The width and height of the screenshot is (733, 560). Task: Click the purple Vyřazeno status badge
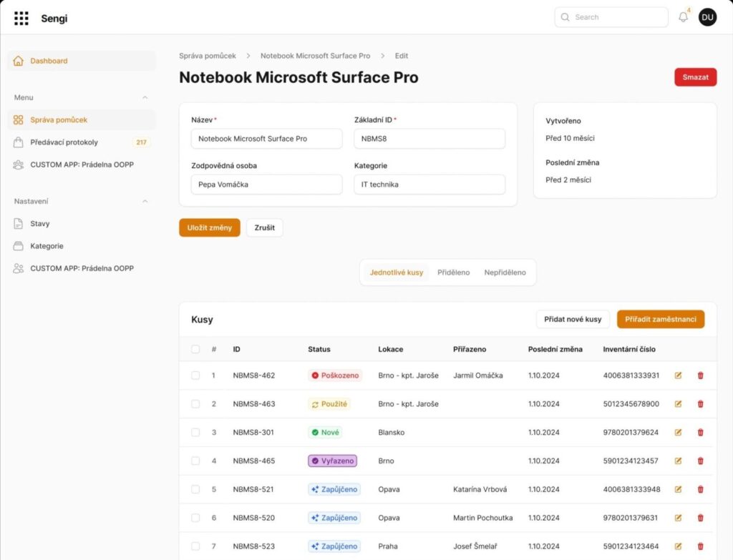point(332,461)
